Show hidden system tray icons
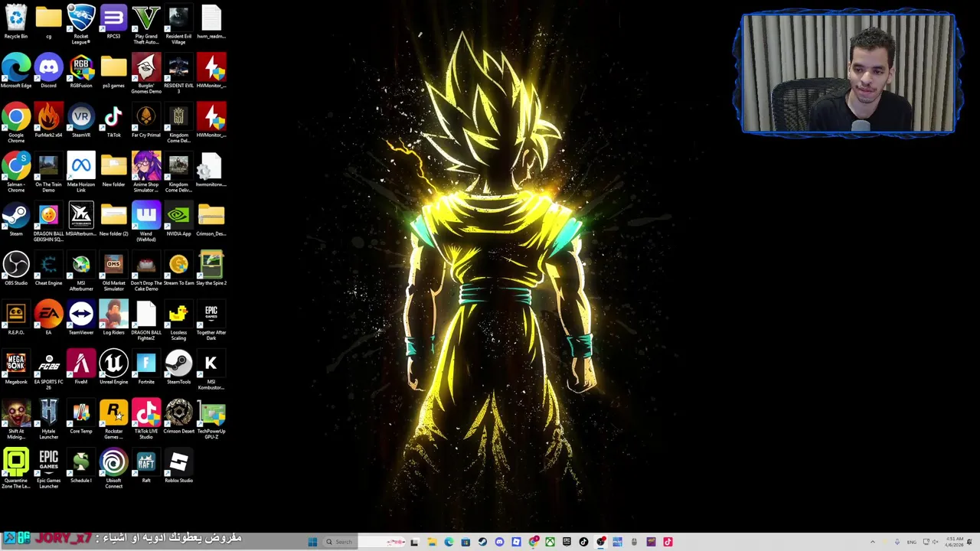This screenshot has height=551, width=980. (x=872, y=542)
